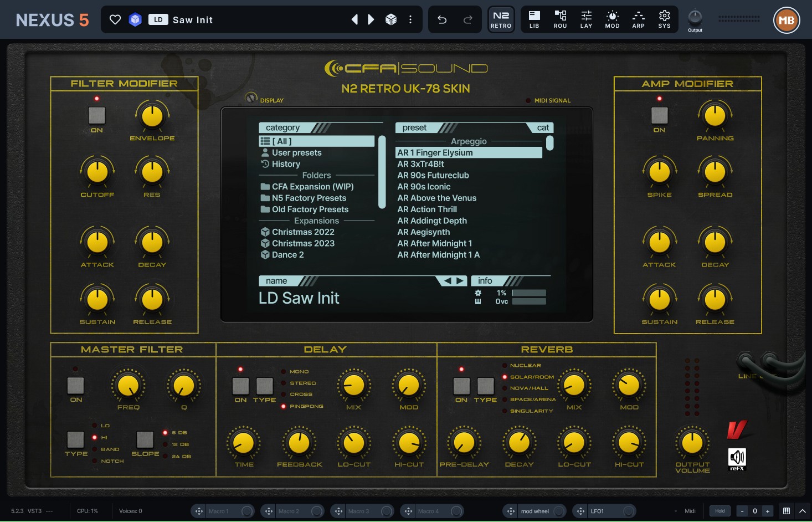Screen dimensions: 812x522
Task: Toggle the Hold button
Action: pos(720,511)
